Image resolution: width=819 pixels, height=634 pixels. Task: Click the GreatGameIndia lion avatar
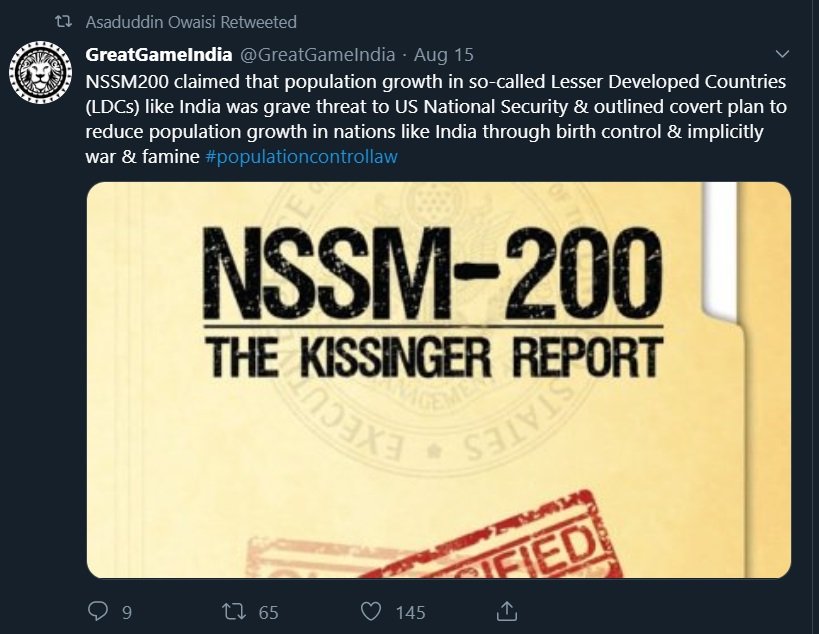click(x=41, y=77)
